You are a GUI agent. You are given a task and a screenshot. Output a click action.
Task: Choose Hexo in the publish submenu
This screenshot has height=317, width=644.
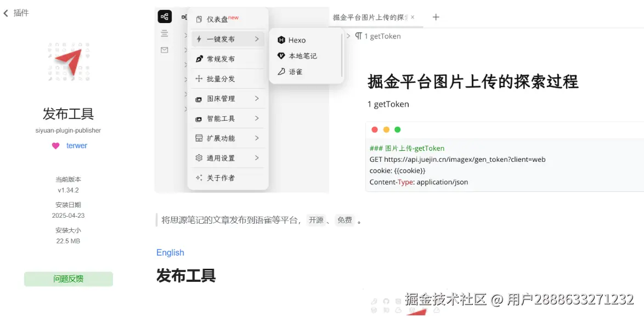pos(306,40)
